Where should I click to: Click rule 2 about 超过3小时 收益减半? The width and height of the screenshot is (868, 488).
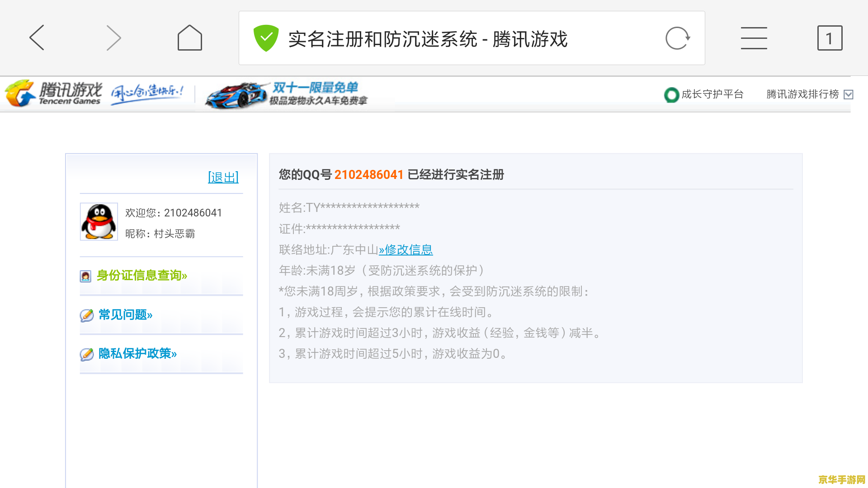(x=439, y=333)
